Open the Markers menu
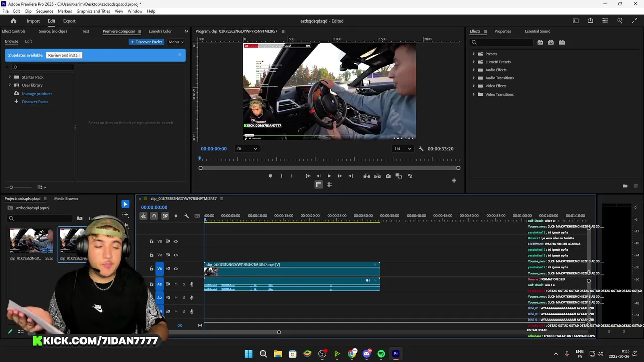Screen dimensions: 644x362 (65, 11)
